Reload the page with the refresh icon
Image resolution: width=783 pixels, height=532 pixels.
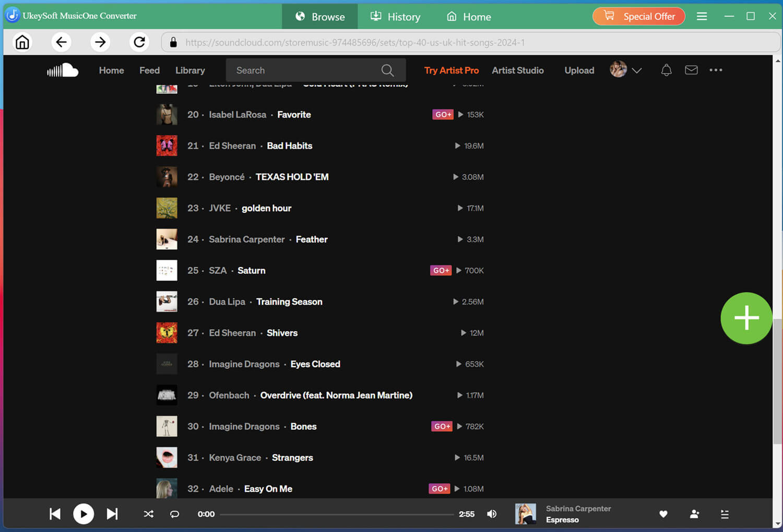(139, 42)
